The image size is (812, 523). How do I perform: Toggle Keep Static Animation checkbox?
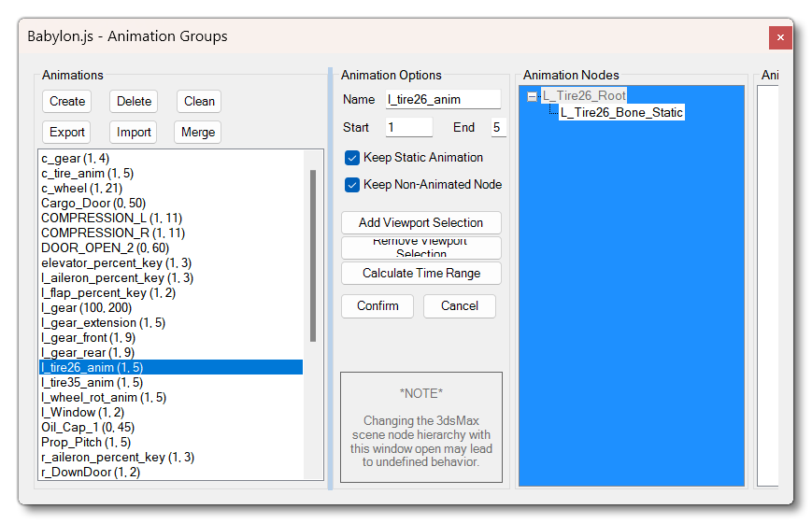tap(352, 158)
